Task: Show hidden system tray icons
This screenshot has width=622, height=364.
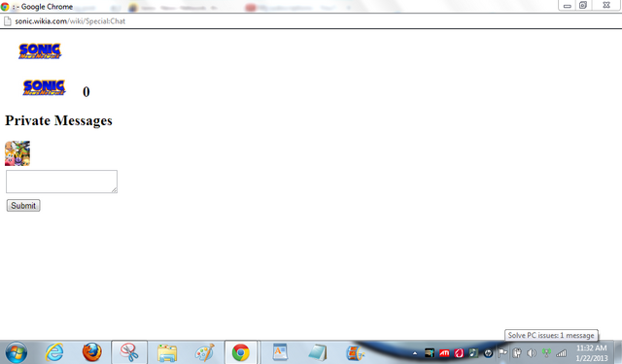Action: point(415,353)
